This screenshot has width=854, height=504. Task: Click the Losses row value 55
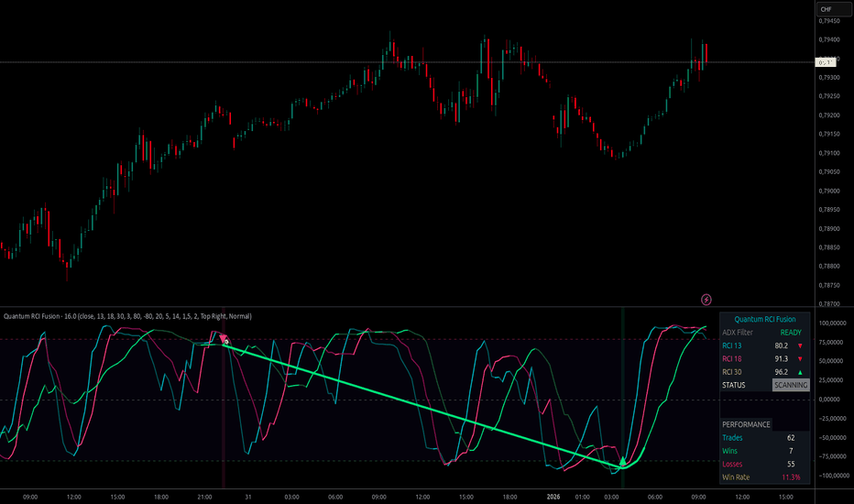pyautogui.click(x=790, y=465)
